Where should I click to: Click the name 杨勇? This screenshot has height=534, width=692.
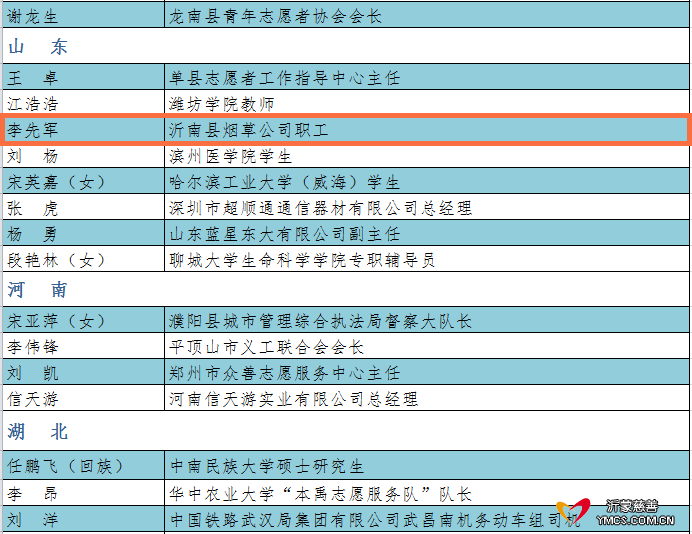click(32, 234)
